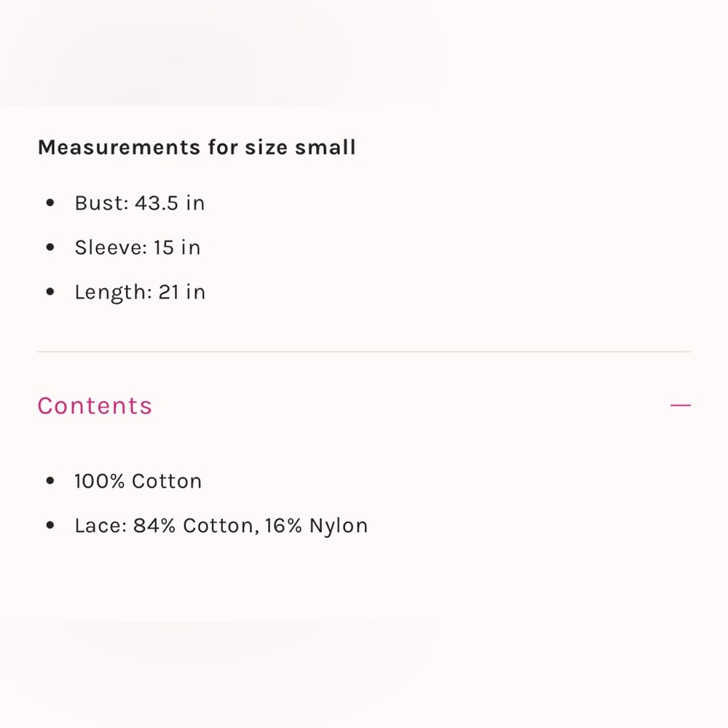
Task: Click the Sleeve: 15 in item
Action: coord(138,248)
